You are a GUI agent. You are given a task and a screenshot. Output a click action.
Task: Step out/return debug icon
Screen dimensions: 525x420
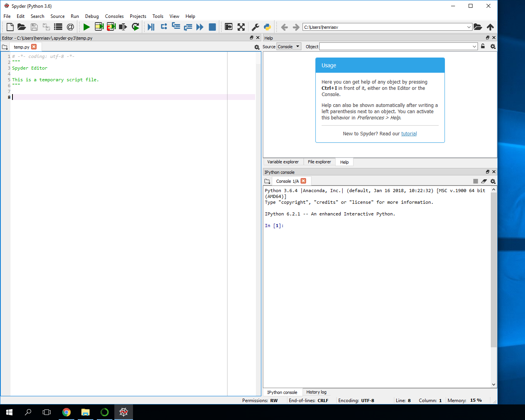[188, 27]
